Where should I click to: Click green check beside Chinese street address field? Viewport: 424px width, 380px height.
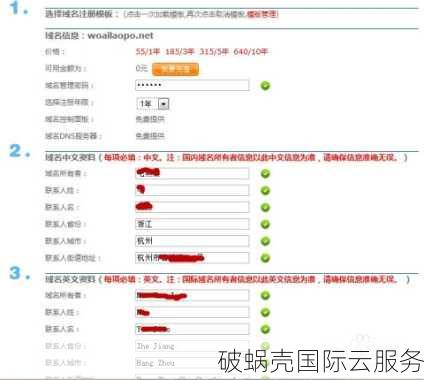[265, 258]
